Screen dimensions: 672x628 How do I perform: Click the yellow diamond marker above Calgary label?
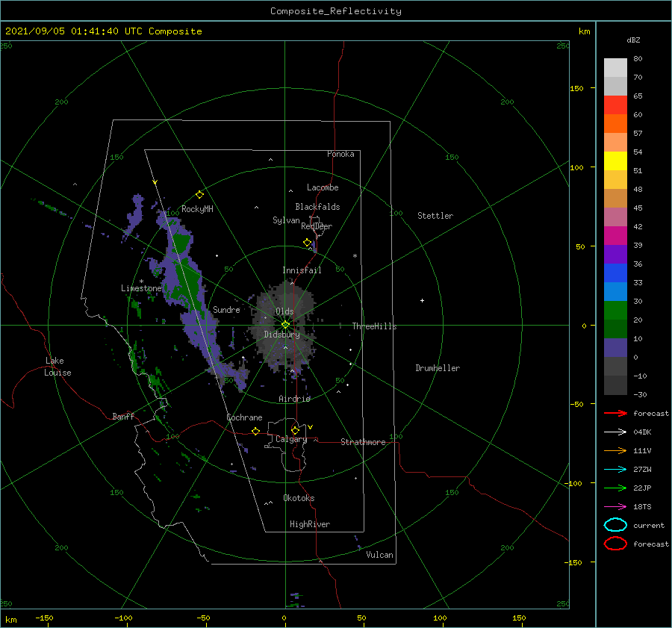pos(295,430)
